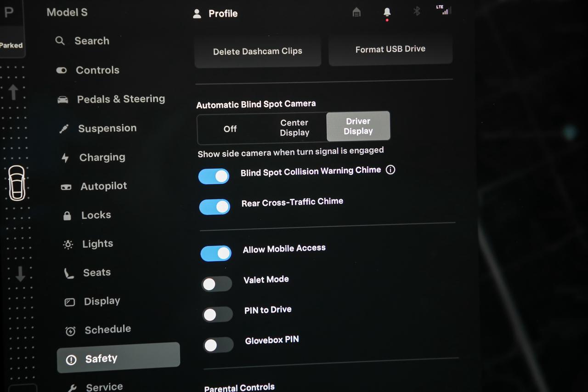Click the HomeLink garage icon
The width and height of the screenshot is (588, 392).
coord(356,12)
